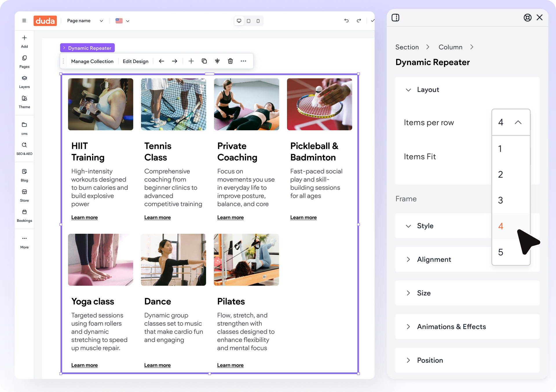Toggle the side panel dock icon
Viewport: 556px width, 392px height.
click(x=395, y=18)
